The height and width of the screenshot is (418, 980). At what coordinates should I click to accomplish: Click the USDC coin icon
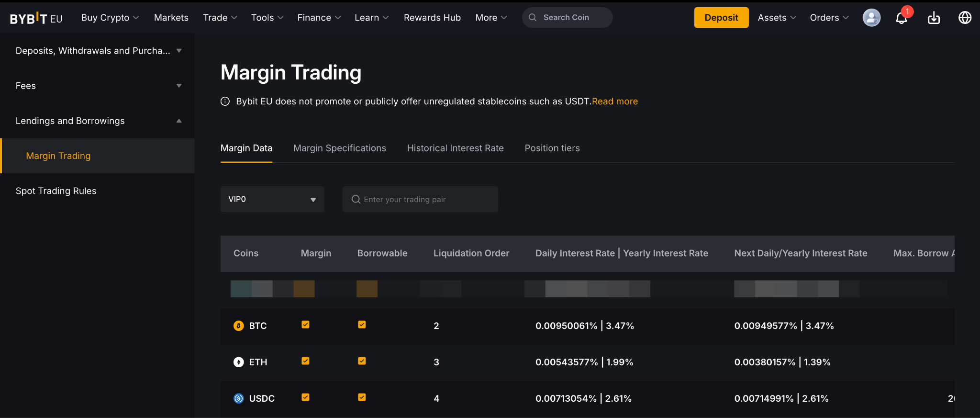tap(238, 398)
